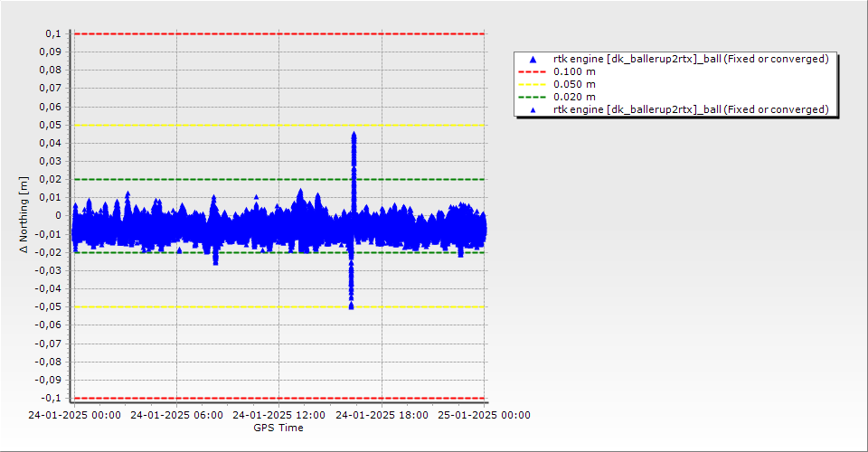Click the small blue triangle legend marker
The height and width of the screenshot is (452, 868).
coord(533,110)
